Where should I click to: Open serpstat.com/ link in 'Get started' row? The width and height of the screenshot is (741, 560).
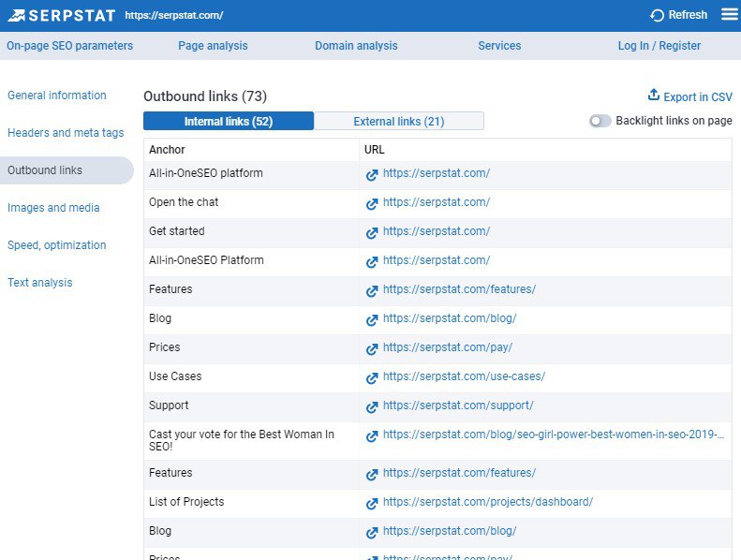pos(437,231)
